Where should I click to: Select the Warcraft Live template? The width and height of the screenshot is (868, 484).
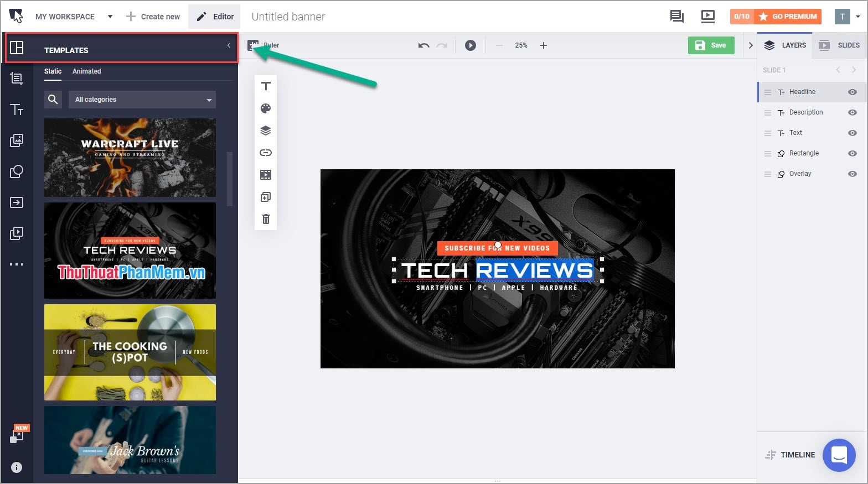coord(130,158)
